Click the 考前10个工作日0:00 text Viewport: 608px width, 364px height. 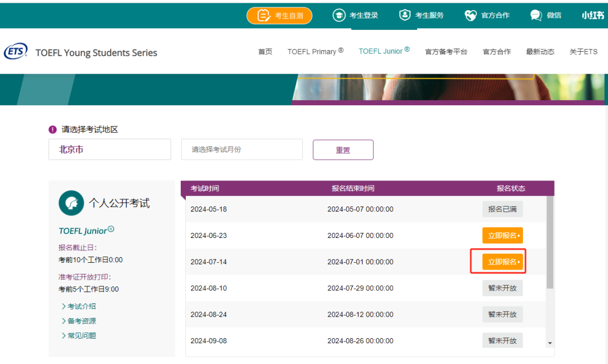pyautogui.click(x=90, y=260)
